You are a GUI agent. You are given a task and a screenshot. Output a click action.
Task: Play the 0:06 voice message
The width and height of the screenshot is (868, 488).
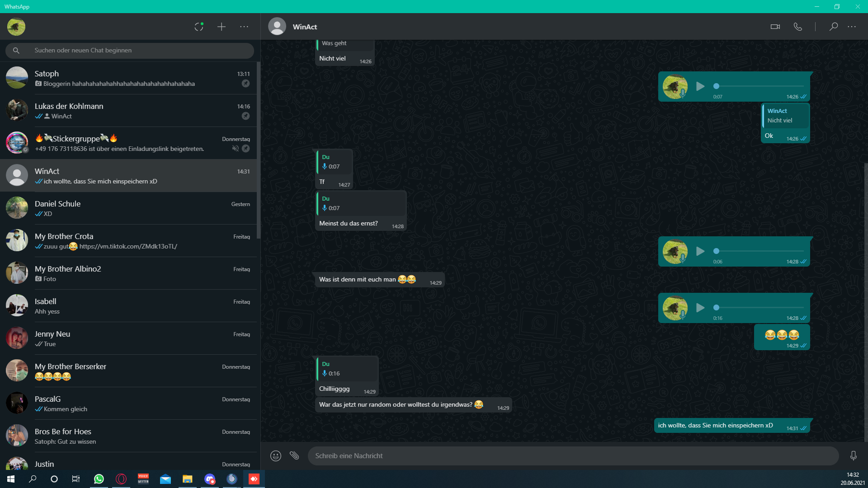[700, 251]
